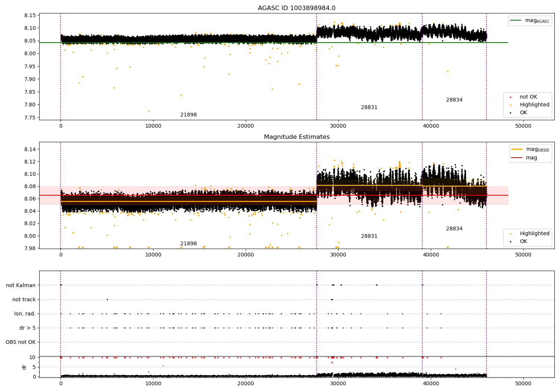Click obsid label 28831 in the AGASC ID plot

tap(369, 108)
